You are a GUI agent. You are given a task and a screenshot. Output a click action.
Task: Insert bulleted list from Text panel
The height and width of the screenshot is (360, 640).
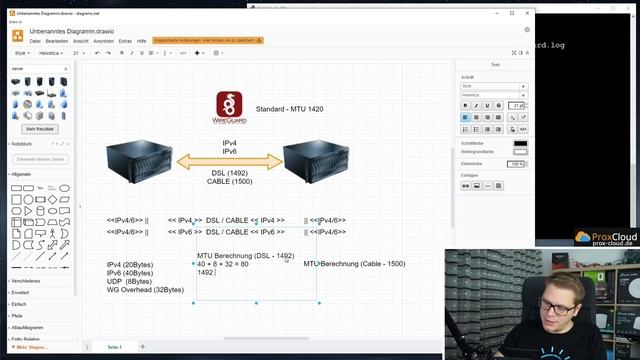[x=476, y=129]
